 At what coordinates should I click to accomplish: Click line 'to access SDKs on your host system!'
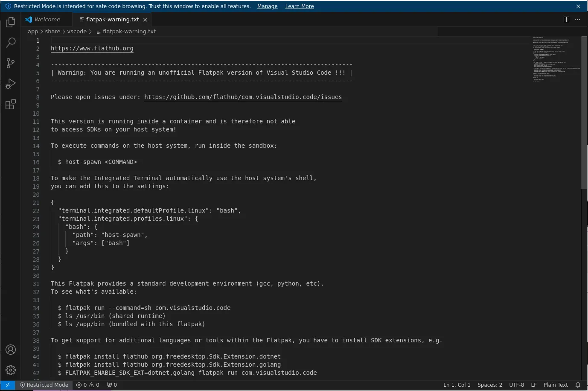[114, 129]
